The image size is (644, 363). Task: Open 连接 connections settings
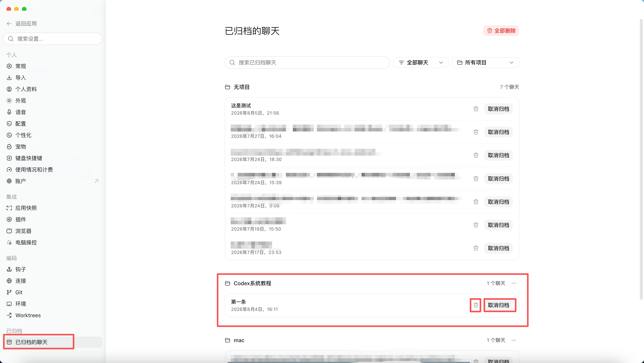[x=53, y=281]
